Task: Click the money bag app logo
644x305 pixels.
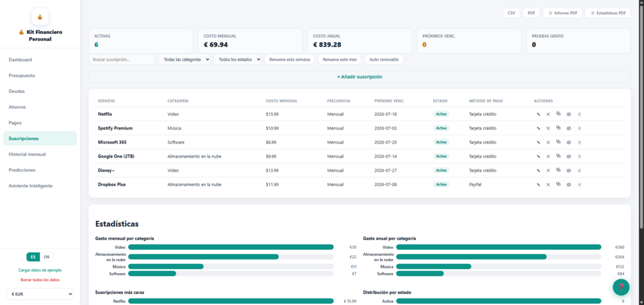Action: tap(40, 17)
